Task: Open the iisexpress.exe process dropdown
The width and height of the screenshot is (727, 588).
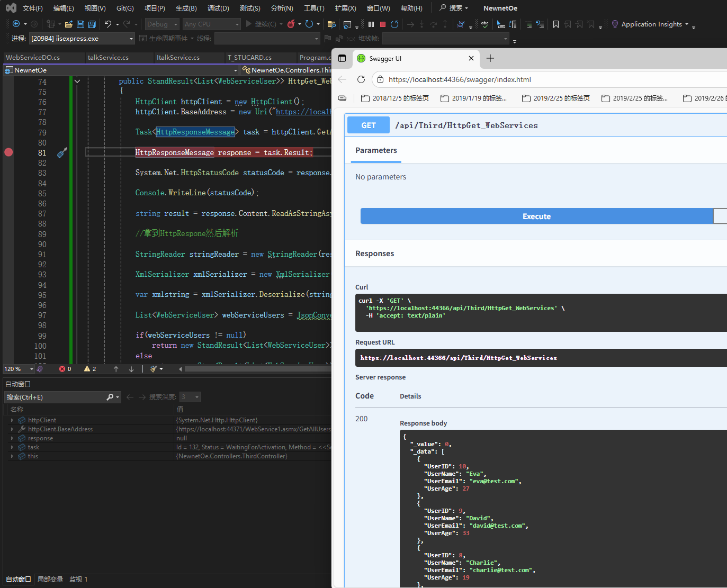Action: [131, 39]
